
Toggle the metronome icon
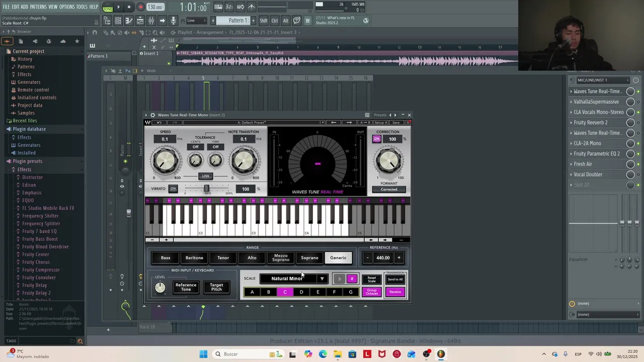252,7
